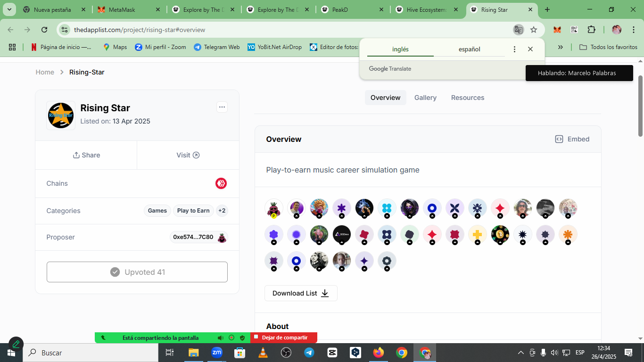
Task: Open File Explorer from the taskbar
Action: (x=193, y=353)
